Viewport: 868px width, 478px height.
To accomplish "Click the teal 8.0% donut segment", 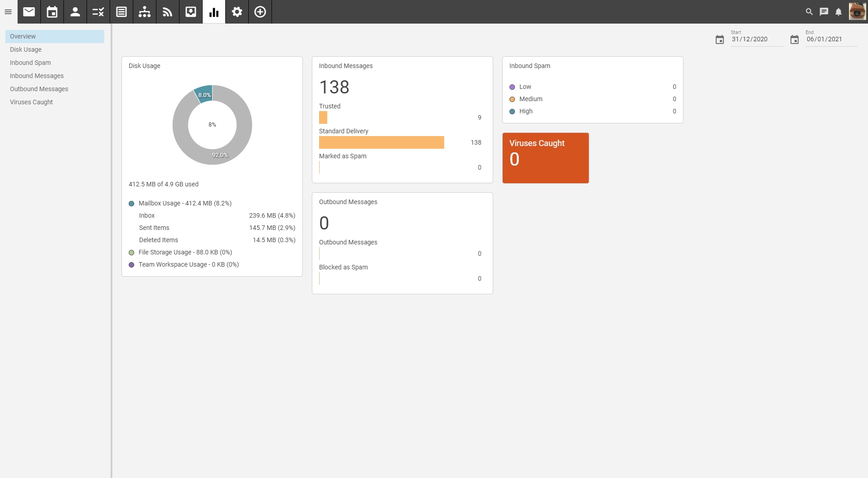I will click(204, 94).
